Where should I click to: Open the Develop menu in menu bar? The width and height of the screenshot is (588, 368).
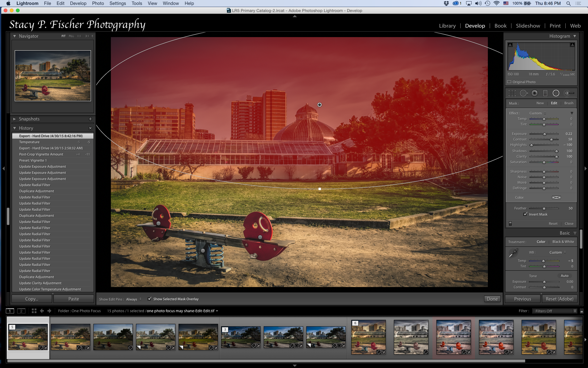pos(78,3)
